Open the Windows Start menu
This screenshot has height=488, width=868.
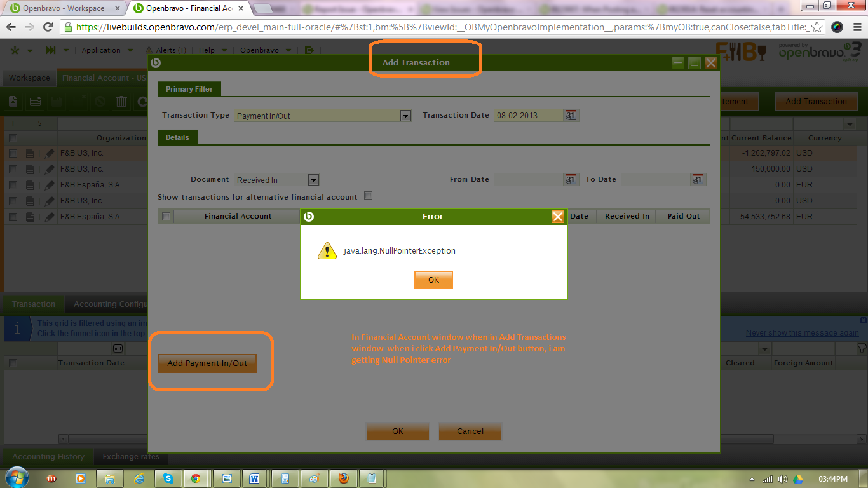click(x=17, y=478)
